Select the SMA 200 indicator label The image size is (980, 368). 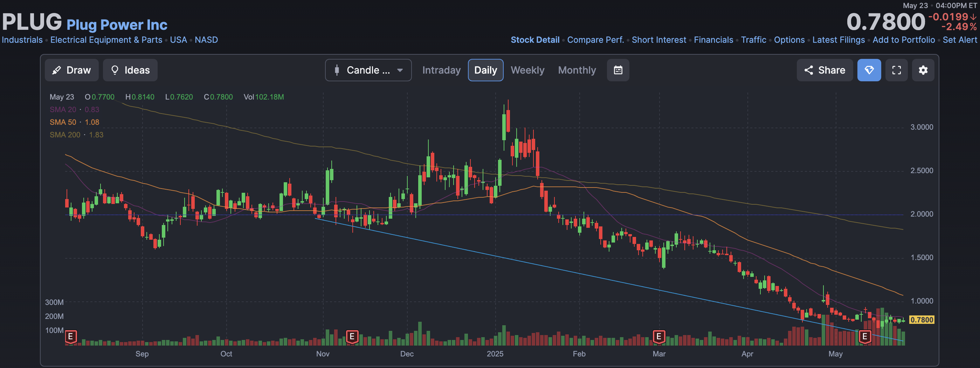tap(76, 135)
